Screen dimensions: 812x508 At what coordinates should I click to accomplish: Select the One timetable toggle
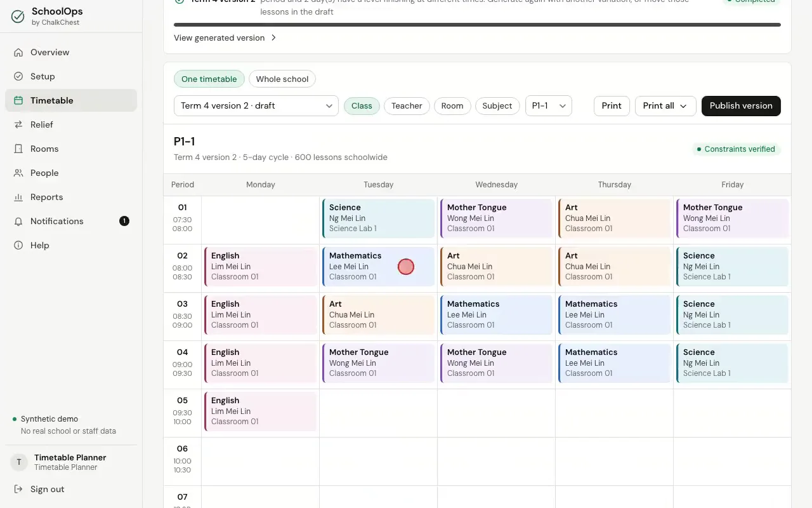click(x=209, y=79)
